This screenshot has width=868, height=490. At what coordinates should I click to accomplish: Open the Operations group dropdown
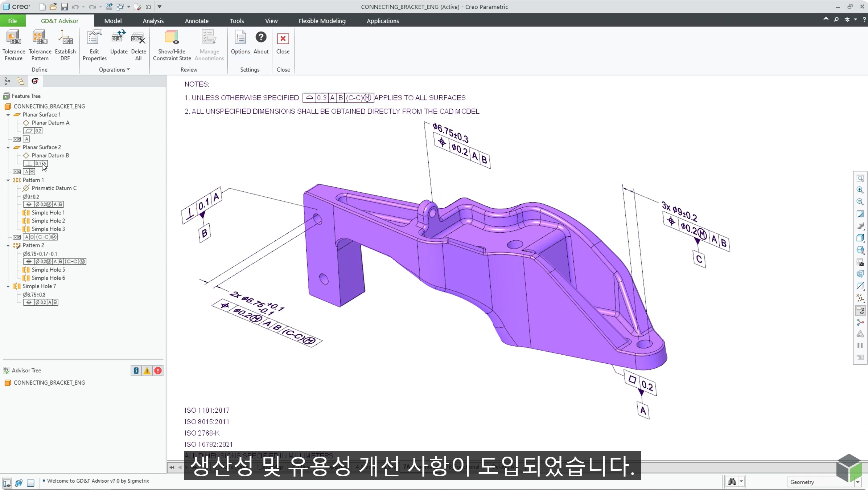pyautogui.click(x=114, y=70)
